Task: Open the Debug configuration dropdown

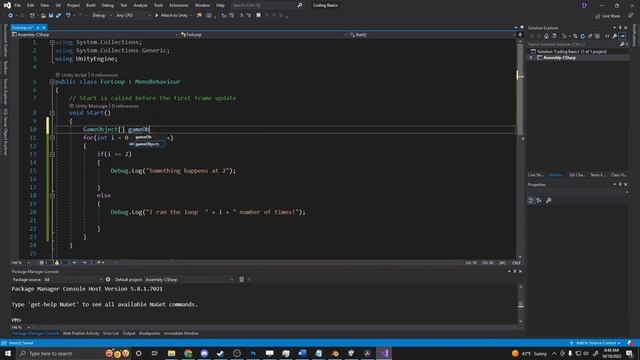Action: click(102, 16)
